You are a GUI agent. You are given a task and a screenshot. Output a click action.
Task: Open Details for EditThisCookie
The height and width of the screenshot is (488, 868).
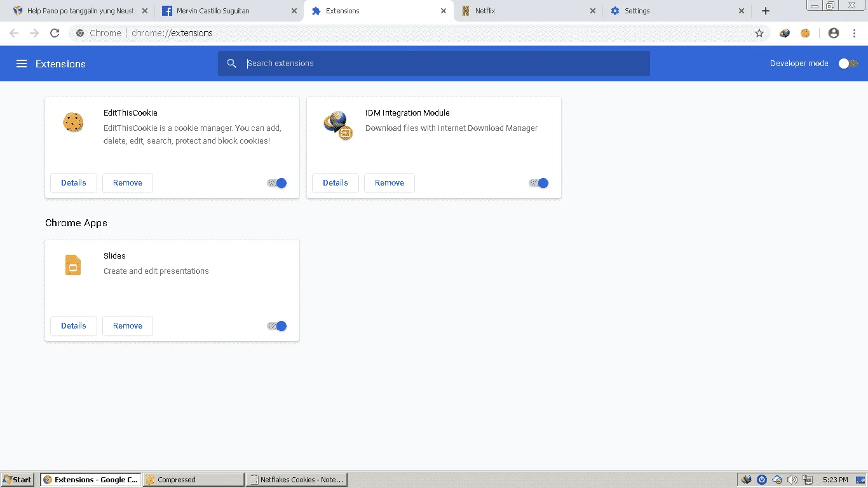click(x=74, y=183)
